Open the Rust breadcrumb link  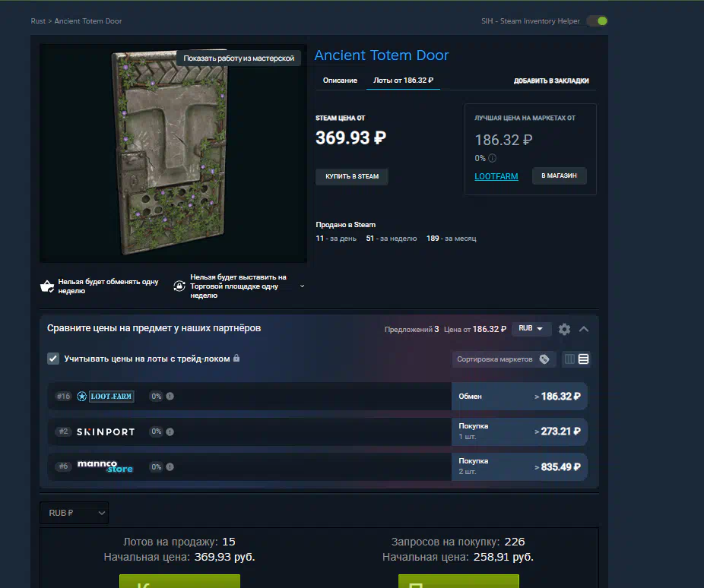click(x=38, y=21)
